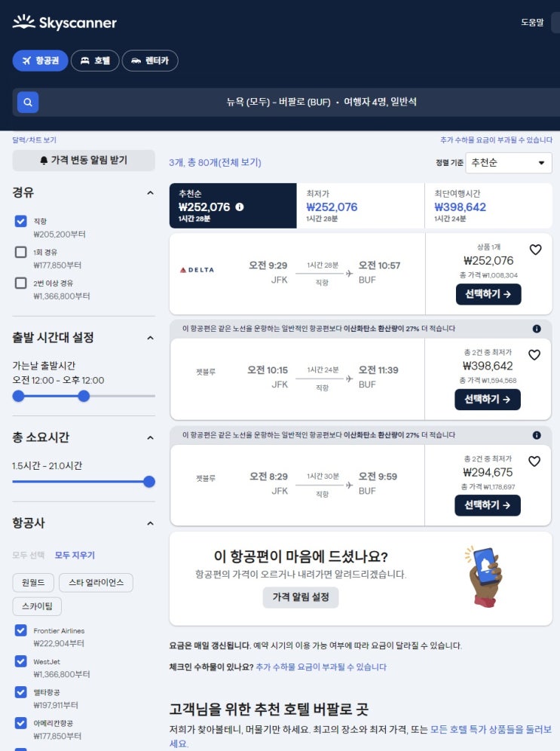Screen dimensions: 560x751
Task: Favorite the ₩398,642 JetBlue flight heart
Action: coord(534,355)
